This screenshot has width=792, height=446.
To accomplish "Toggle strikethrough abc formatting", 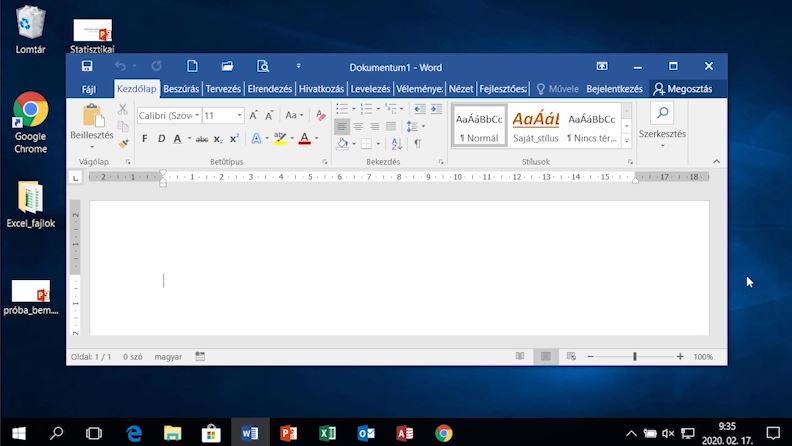I will pyautogui.click(x=202, y=139).
